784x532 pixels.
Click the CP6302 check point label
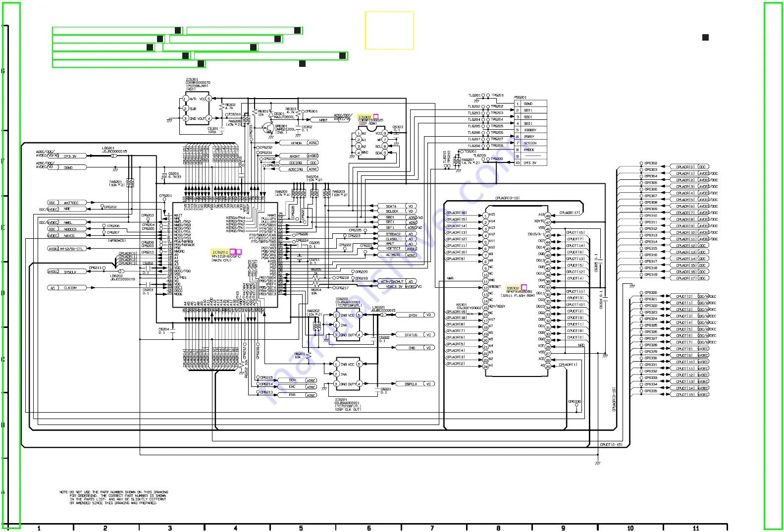[651, 163]
